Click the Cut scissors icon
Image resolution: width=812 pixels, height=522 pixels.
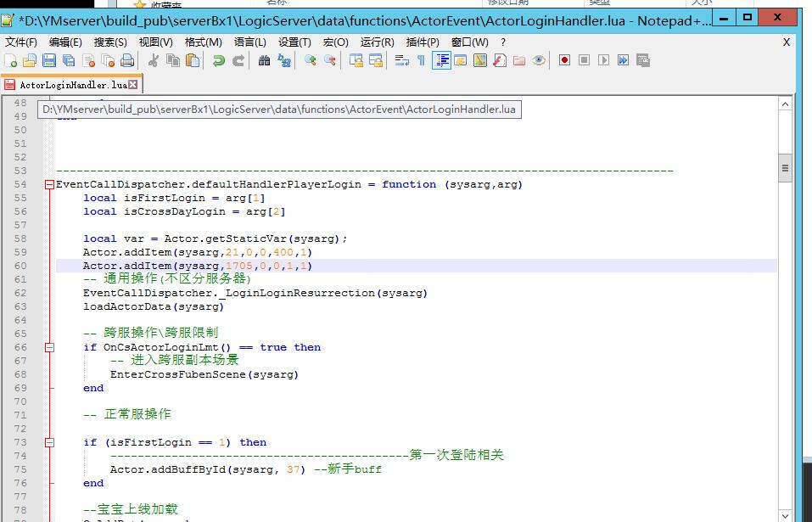pos(153,60)
